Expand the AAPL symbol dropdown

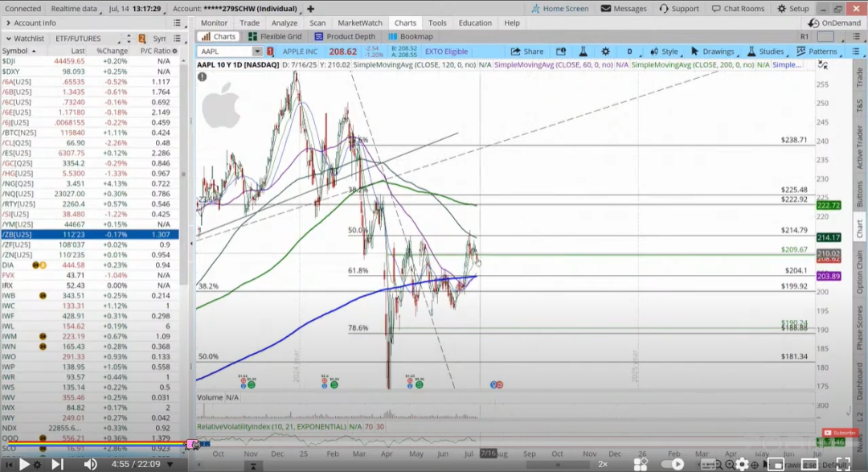(257, 51)
